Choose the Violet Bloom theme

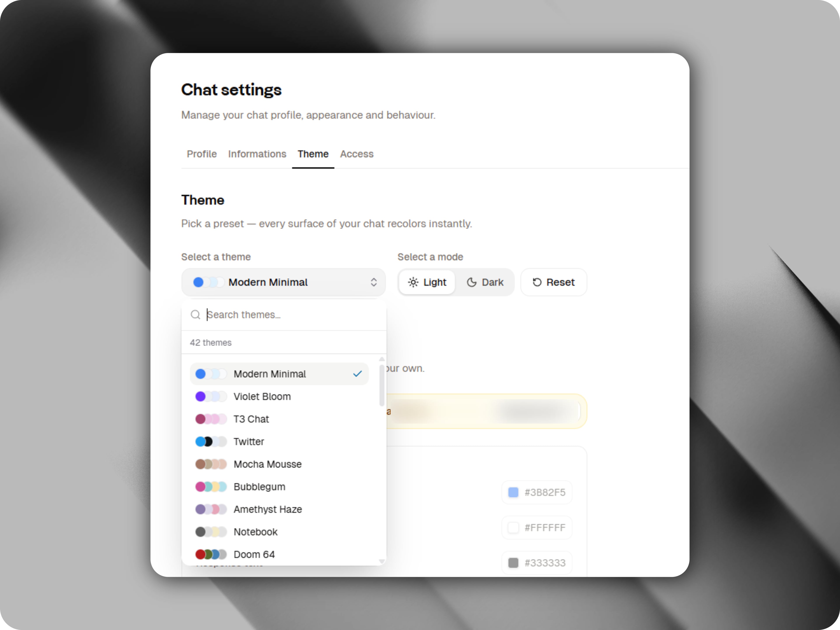pos(279,396)
